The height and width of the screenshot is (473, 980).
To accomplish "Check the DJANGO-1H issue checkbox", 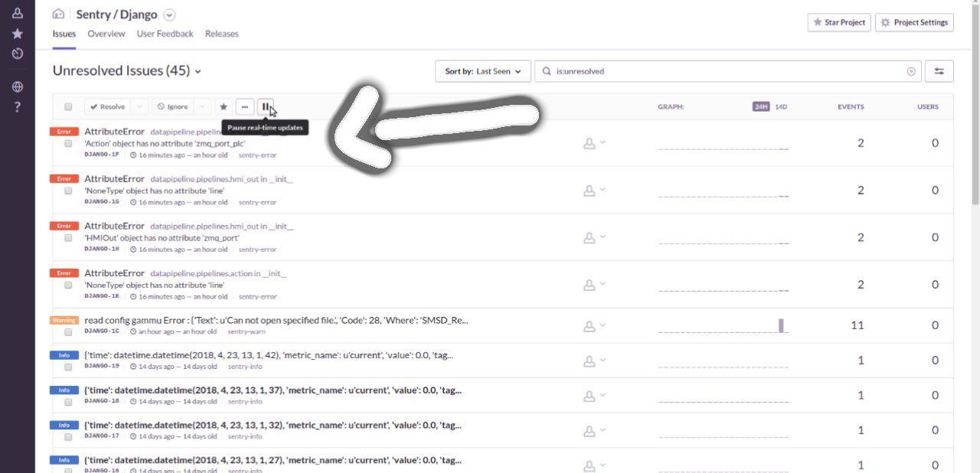I will [x=68, y=237].
